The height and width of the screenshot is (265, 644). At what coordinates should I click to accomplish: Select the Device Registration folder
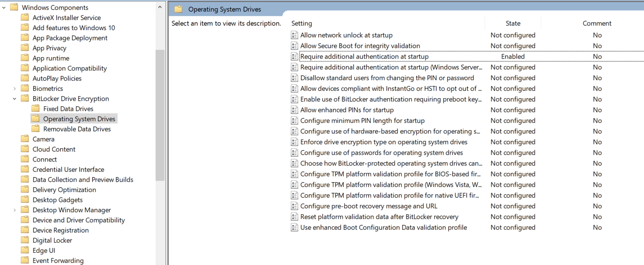click(61, 230)
